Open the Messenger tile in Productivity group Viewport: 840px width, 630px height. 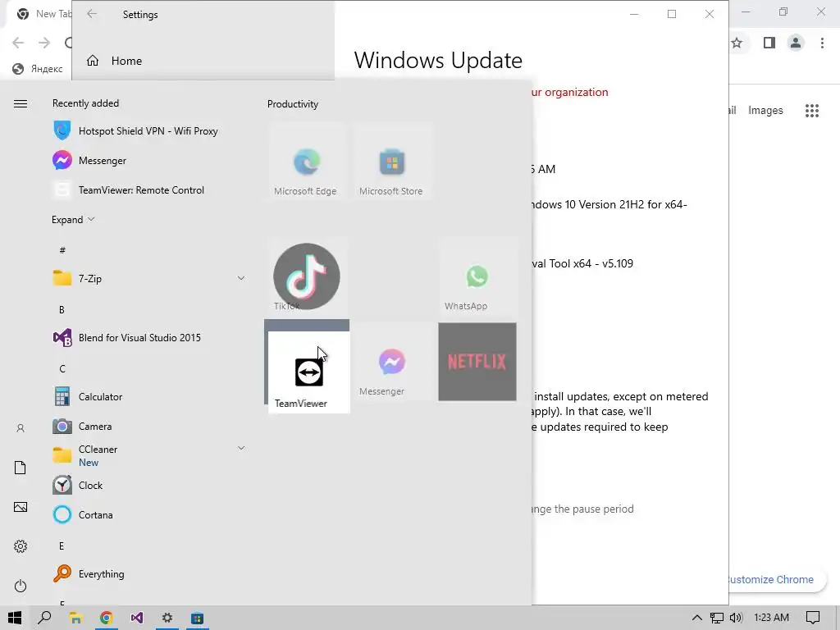(391, 362)
